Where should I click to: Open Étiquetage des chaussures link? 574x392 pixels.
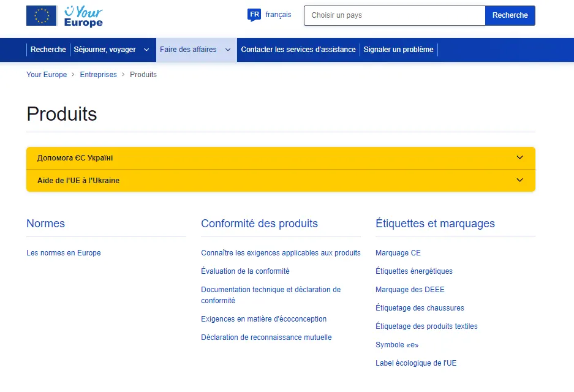[420, 308]
